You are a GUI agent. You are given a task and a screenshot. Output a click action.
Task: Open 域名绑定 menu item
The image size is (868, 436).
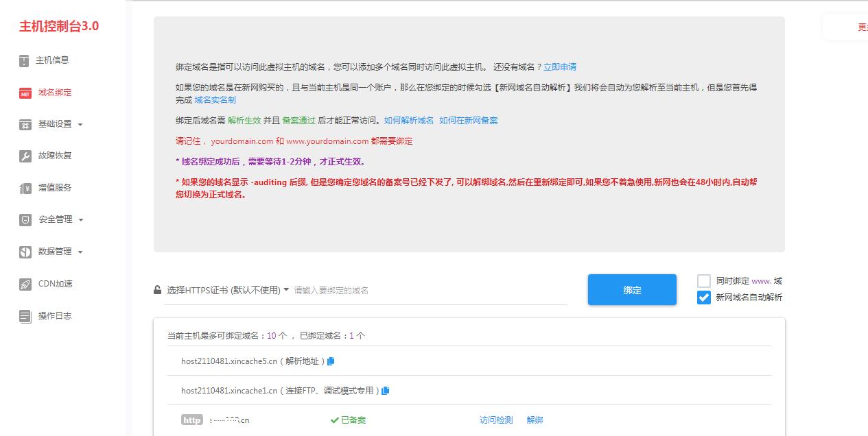pyautogui.click(x=55, y=93)
